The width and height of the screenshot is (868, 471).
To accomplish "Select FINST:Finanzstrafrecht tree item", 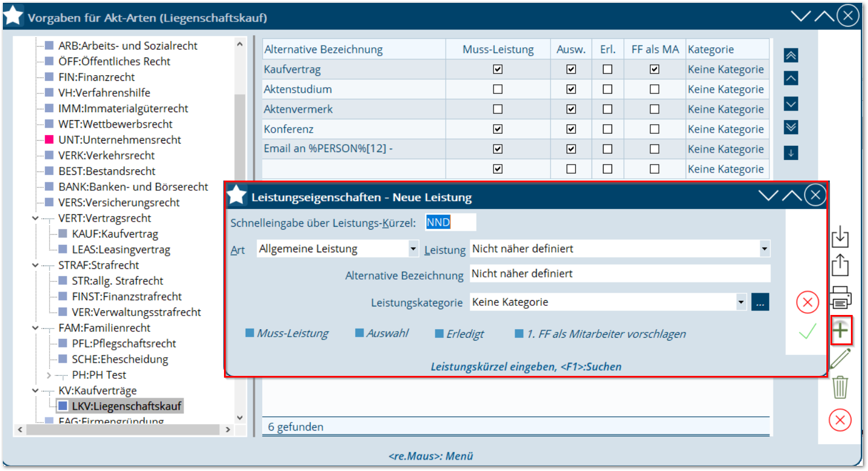I will pyautogui.click(x=127, y=296).
